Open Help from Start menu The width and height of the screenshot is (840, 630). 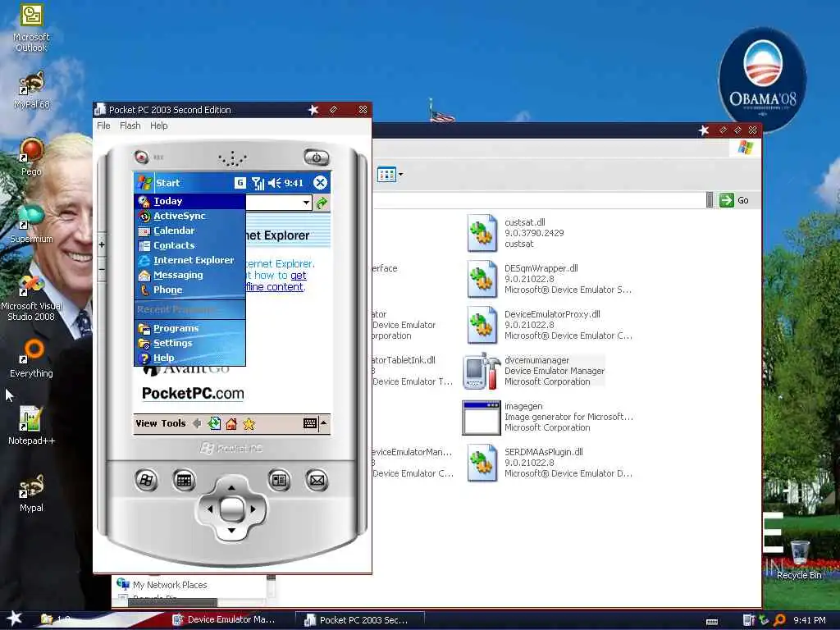click(189, 358)
